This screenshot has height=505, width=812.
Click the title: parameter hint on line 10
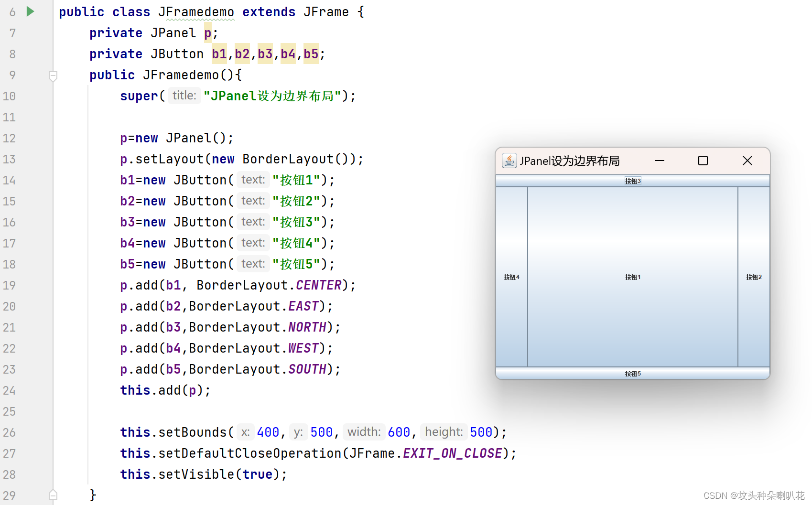[x=184, y=96]
